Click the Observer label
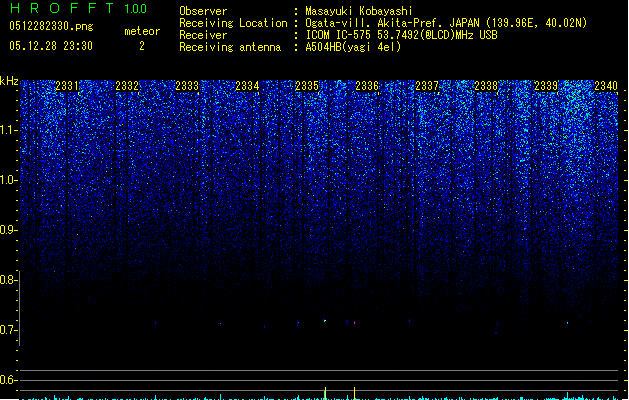629x400 pixels. point(203,11)
